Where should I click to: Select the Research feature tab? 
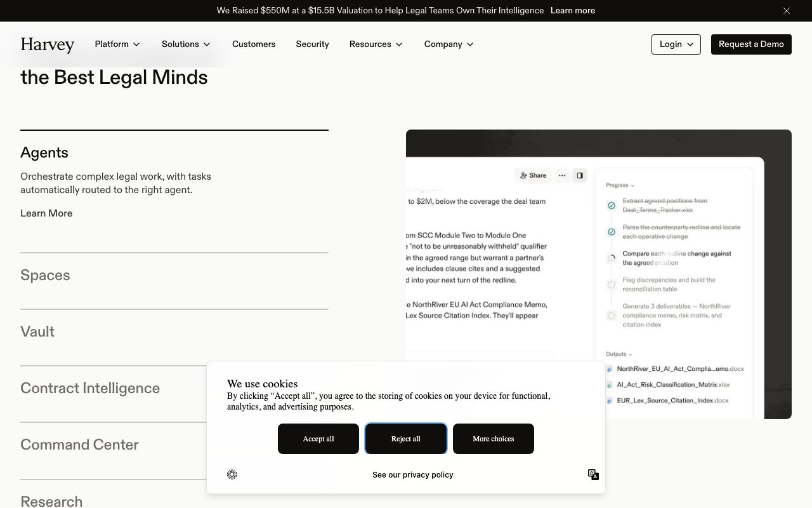click(51, 500)
